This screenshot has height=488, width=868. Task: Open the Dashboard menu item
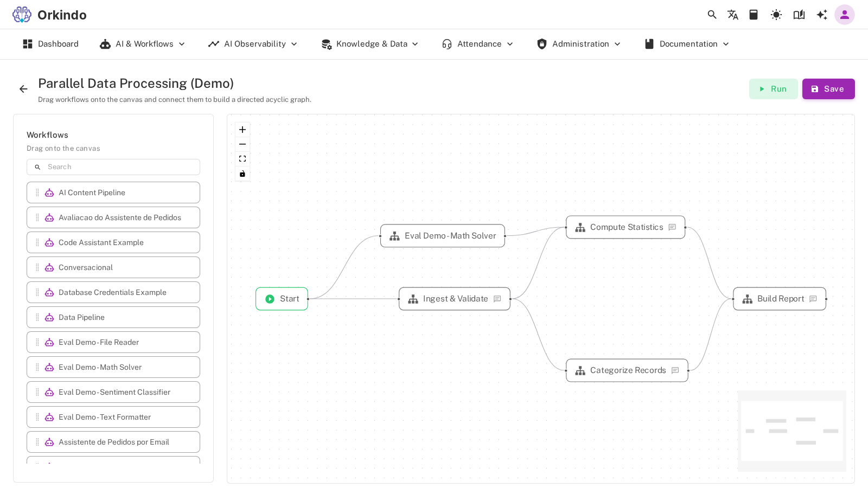pos(51,44)
